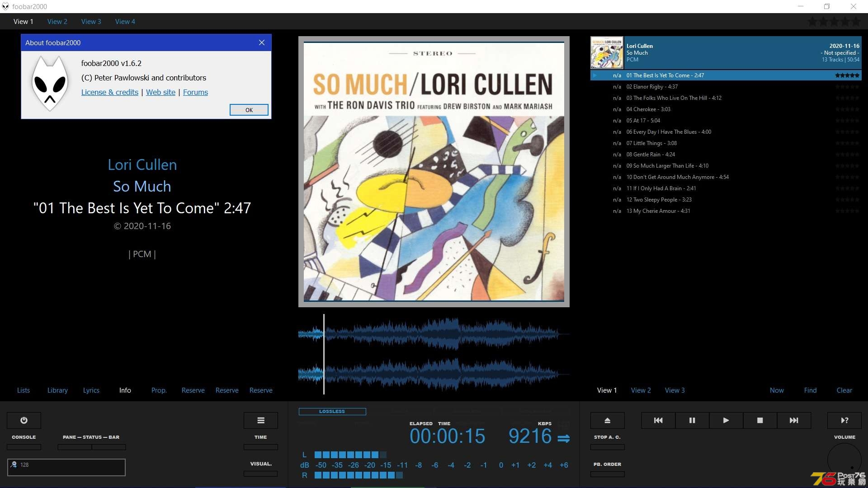Open the Forums link
Viewport: 868px width, 488px height.
coord(195,92)
